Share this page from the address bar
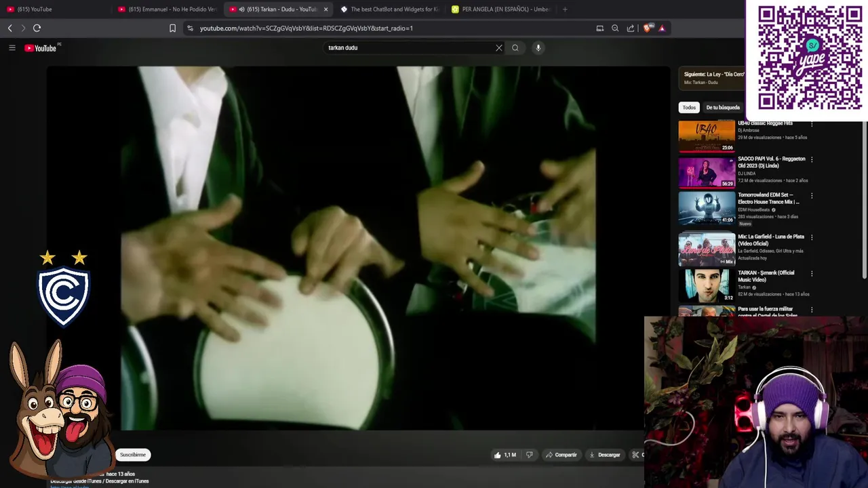 (631, 28)
